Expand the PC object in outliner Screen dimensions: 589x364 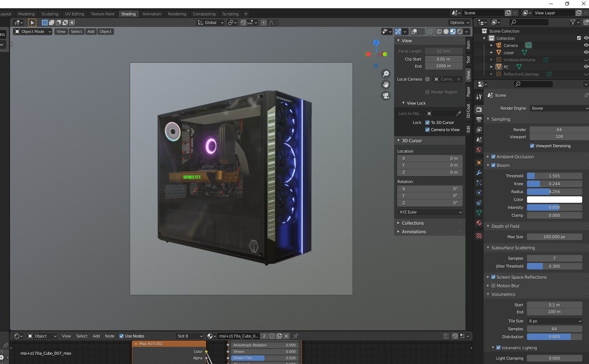pyautogui.click(x=492, y=67)
